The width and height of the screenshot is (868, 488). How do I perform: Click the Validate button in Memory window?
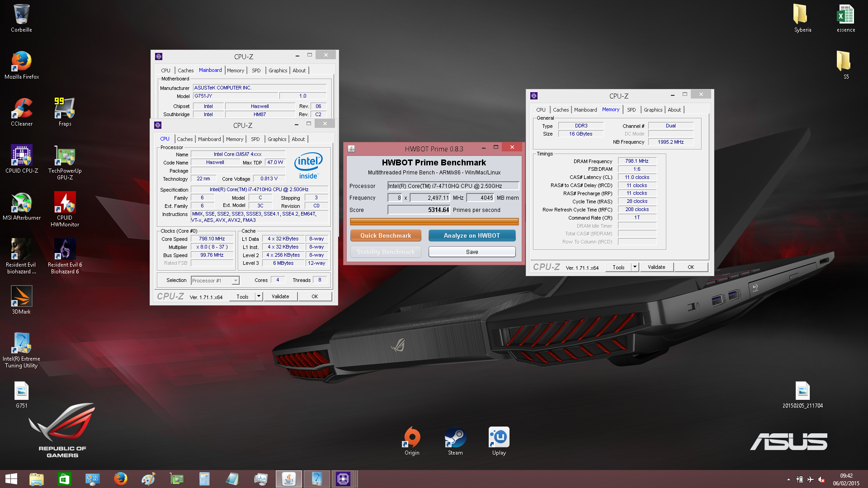click(x=656, y=267)
